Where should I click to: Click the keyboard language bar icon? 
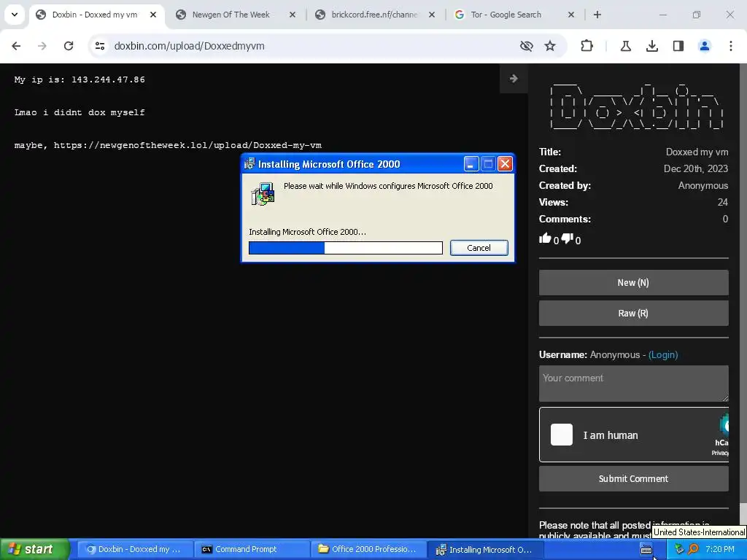646,550
